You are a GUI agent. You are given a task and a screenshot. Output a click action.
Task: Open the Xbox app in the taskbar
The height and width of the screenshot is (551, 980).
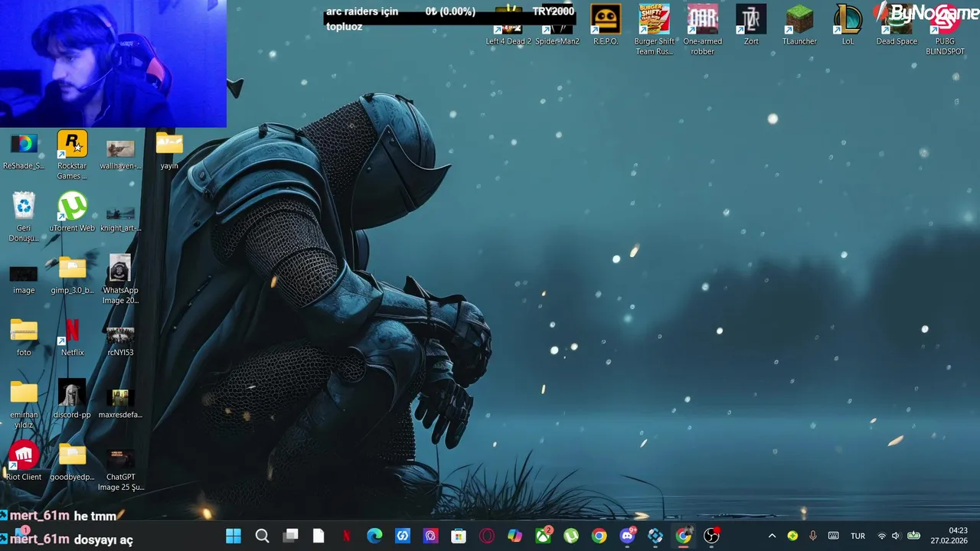543,536
